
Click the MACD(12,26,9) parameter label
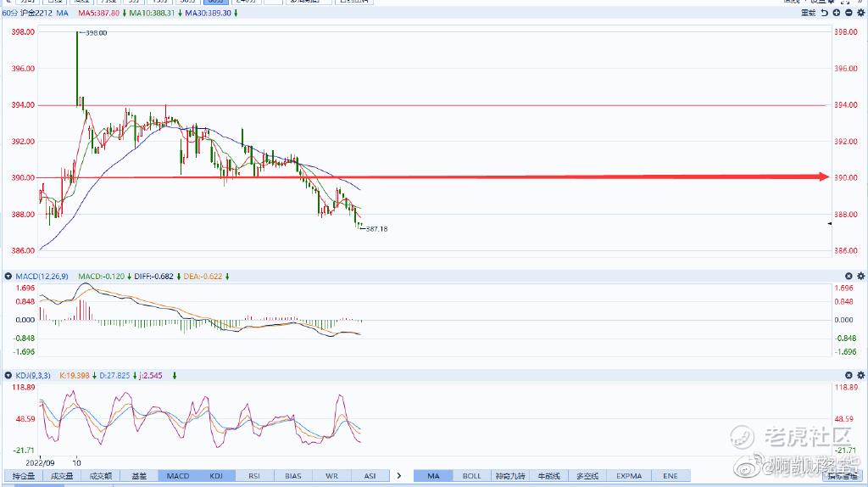[x=42, y=276]
